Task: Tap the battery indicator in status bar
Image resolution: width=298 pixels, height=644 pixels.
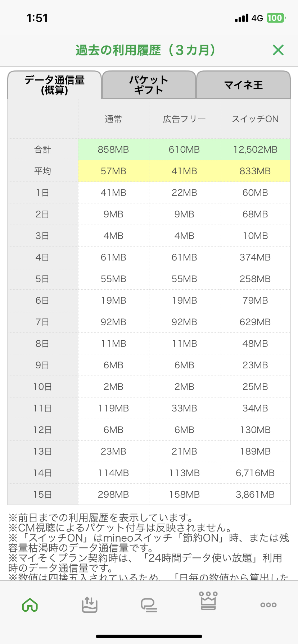Action: (x=276, y=18)
